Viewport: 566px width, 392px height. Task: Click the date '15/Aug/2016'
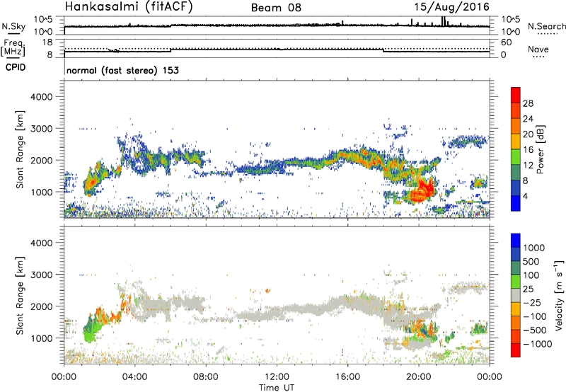[451, 7]
